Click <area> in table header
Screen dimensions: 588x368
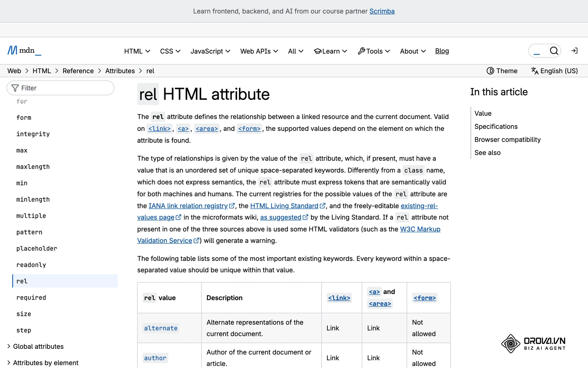click(380, 304)
